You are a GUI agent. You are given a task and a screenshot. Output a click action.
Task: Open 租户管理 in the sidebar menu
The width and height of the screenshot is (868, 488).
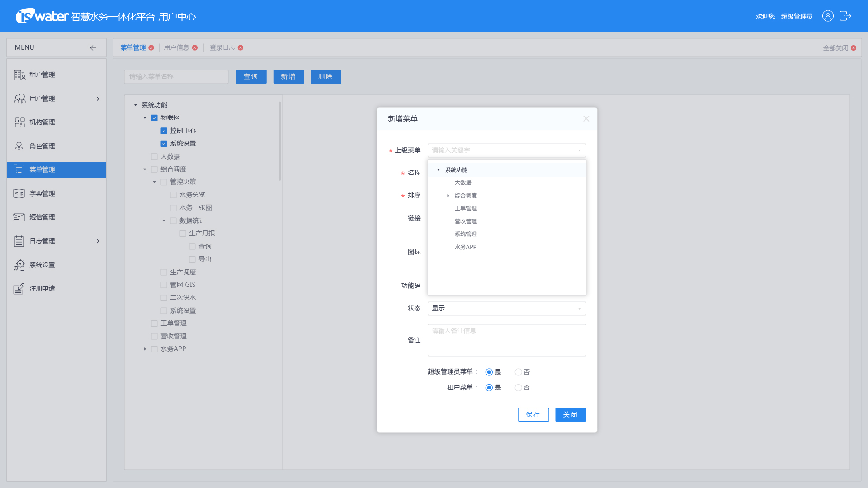click(57, 75)
